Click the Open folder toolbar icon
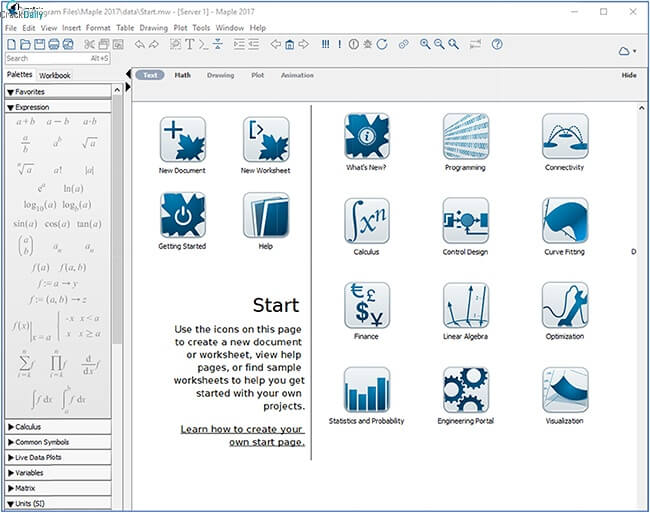Image resolution: width=650 pixels, height=513 pixels. (x=25, y=44)
